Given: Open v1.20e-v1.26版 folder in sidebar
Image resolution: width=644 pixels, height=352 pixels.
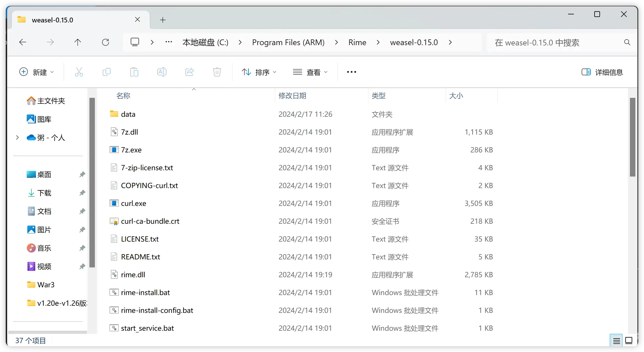Looking at the screenshot, I should point(57,303).
